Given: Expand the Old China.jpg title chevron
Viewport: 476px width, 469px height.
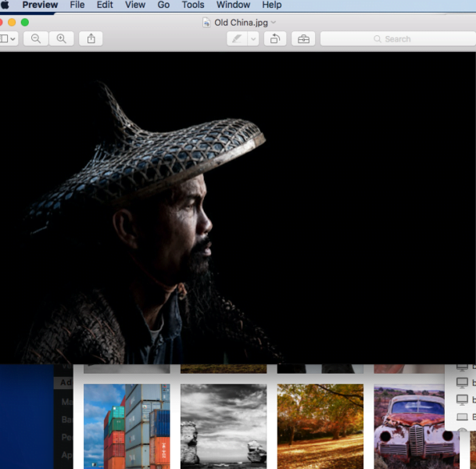Looking at the screenshot, I should (274, 23).
